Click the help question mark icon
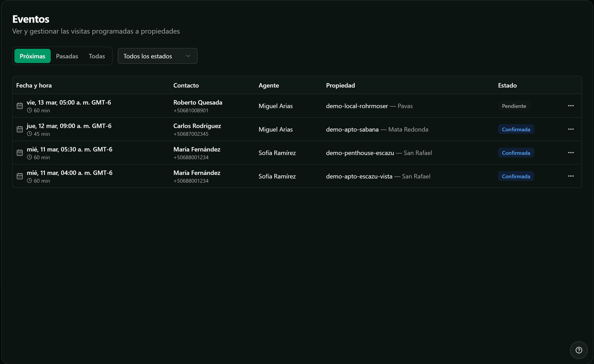 579,350
